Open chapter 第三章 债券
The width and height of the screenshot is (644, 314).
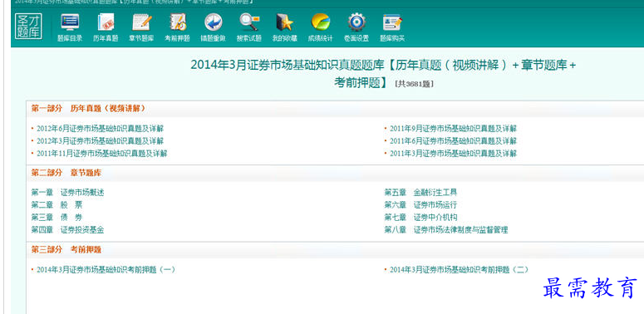tap(57, 217)
